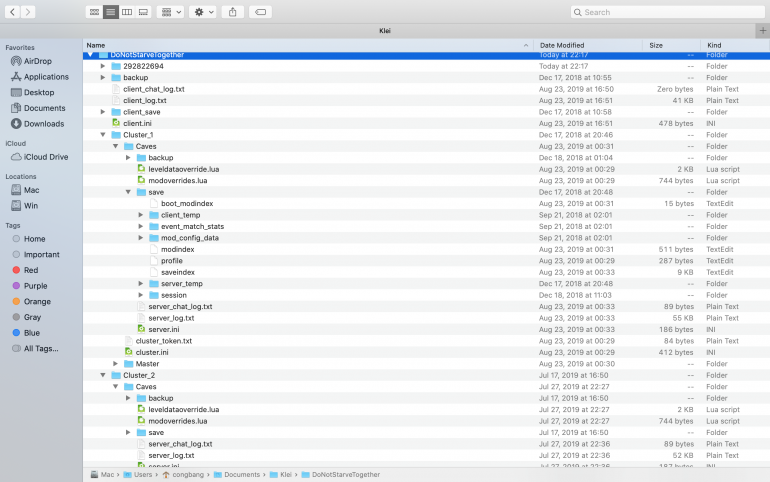Viewport: 770px width, 482px height.
Task: Select the Purple tag
Action: (x=35, y=286)
